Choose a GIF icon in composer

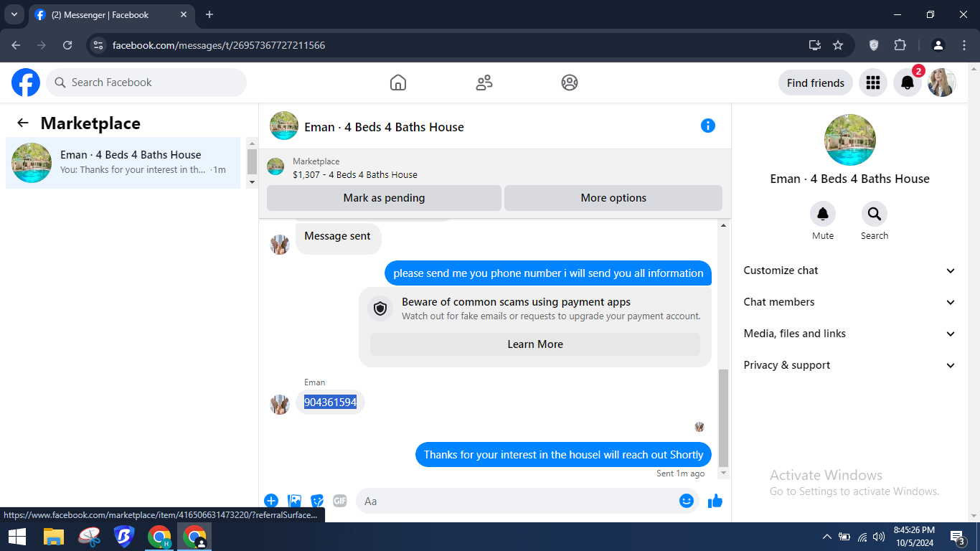340,501
